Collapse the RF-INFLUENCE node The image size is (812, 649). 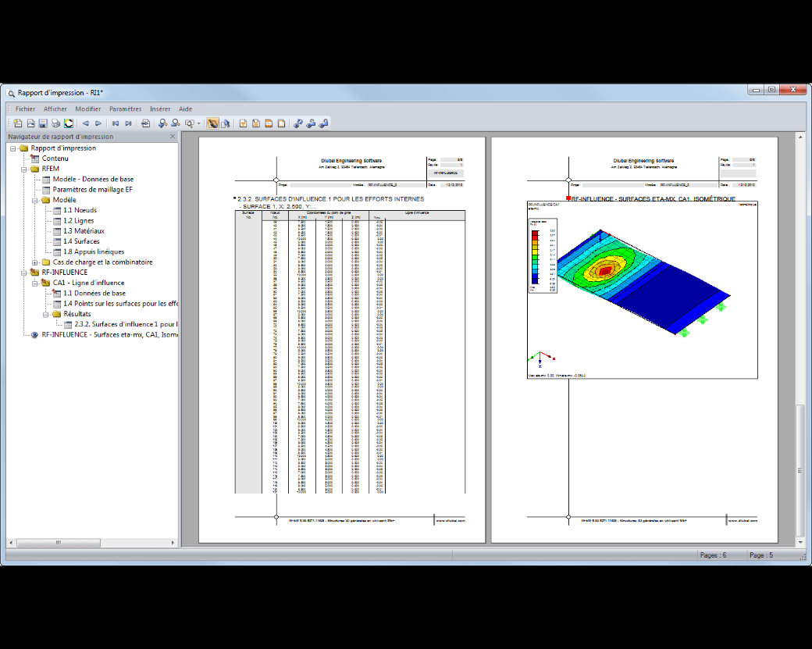tap(24, 273)
